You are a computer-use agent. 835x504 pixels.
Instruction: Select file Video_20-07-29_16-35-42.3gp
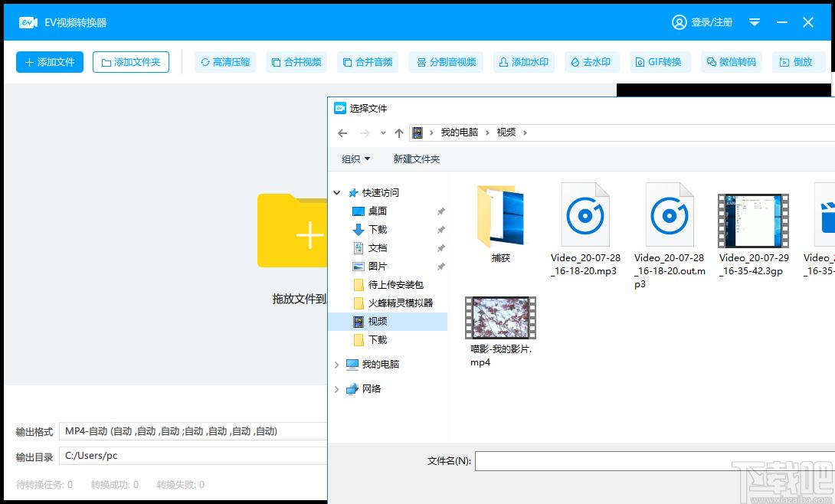click(x=754, y=234)
